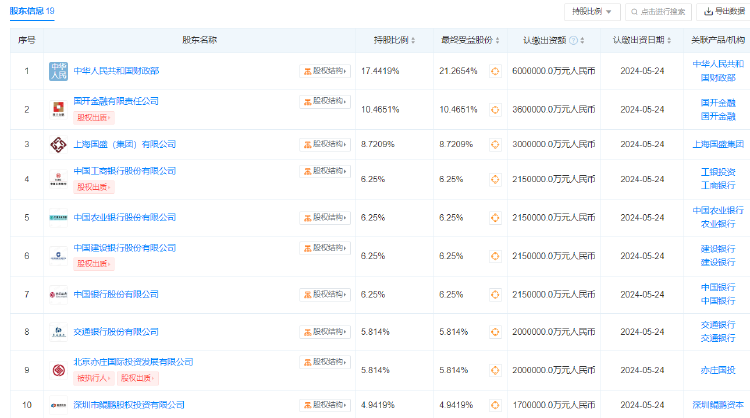Click 中华人民共和国财政部 logo thumbnail
This screenshot has width=750, height=418.
58,71
